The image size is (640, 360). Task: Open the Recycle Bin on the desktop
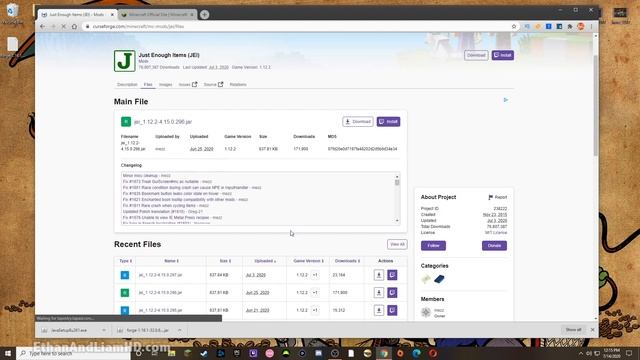12,13
